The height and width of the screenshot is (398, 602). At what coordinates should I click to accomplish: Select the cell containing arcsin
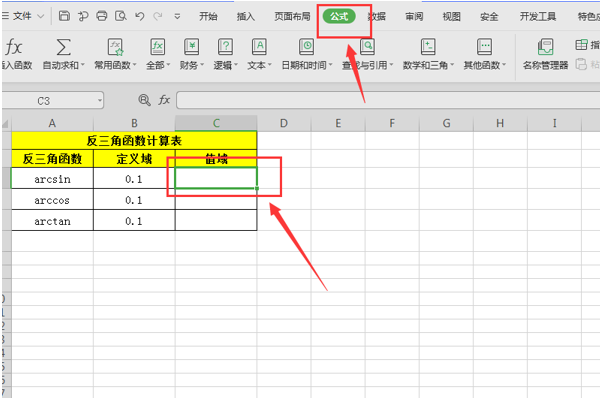coord(52,178)
